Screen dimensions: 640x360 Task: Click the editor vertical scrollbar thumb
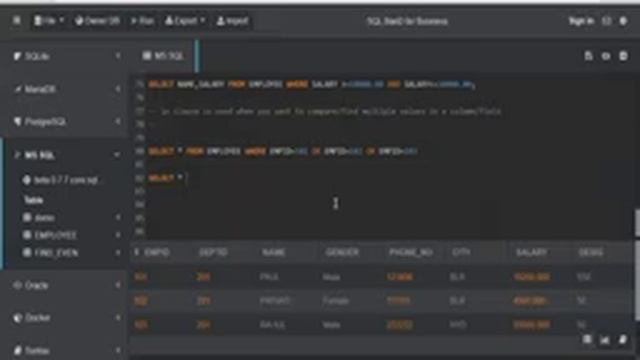[x=637, y=223]
